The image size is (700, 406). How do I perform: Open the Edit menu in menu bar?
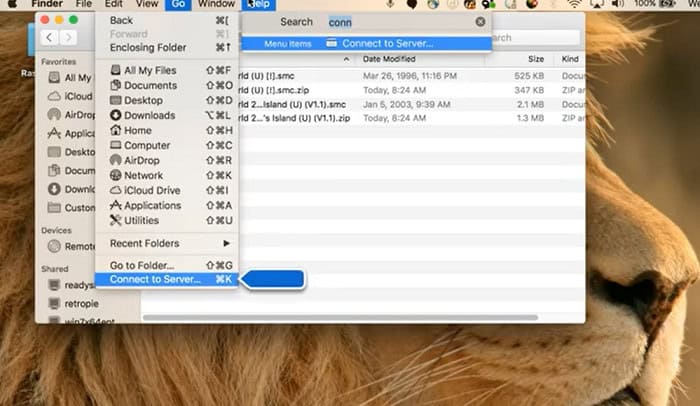[x=113, y=4]
